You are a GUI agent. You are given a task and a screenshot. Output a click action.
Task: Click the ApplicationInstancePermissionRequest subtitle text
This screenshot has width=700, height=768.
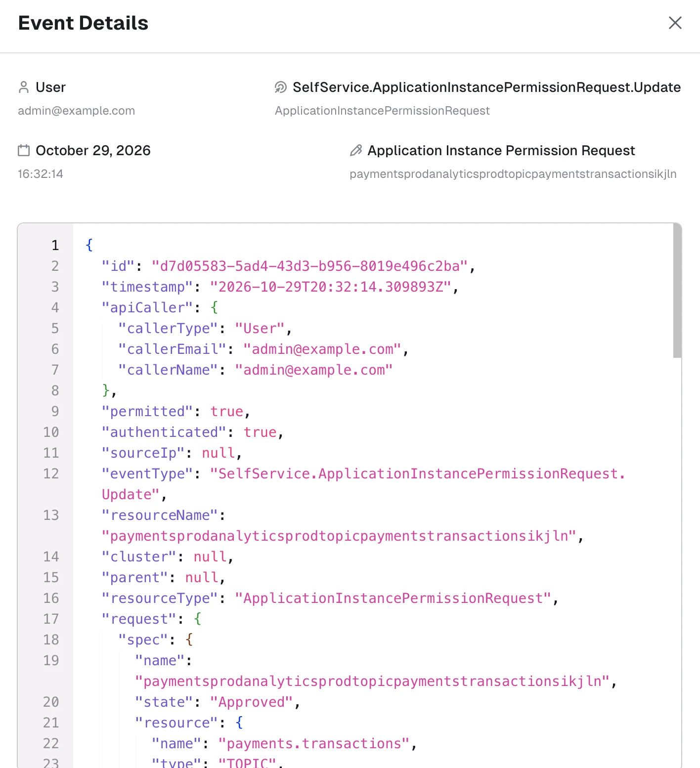(382, 111)
